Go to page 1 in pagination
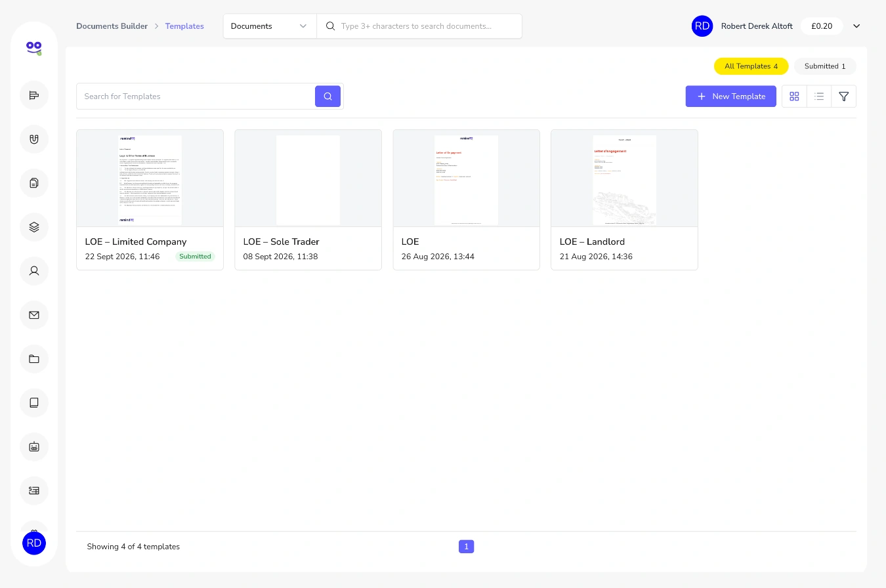This screenshot has height=588, width=886. [x=467, y=547]
